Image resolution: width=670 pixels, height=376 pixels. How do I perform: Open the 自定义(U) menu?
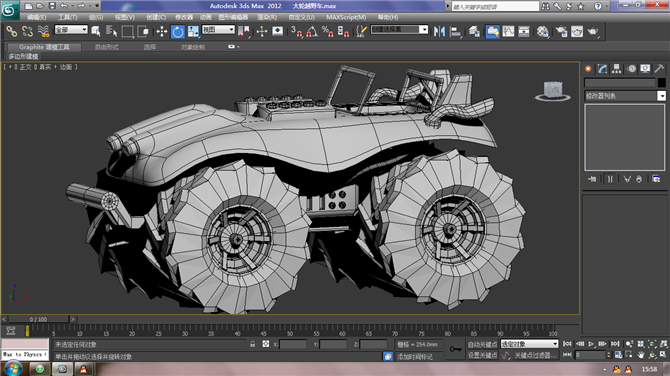click(301, 17)
